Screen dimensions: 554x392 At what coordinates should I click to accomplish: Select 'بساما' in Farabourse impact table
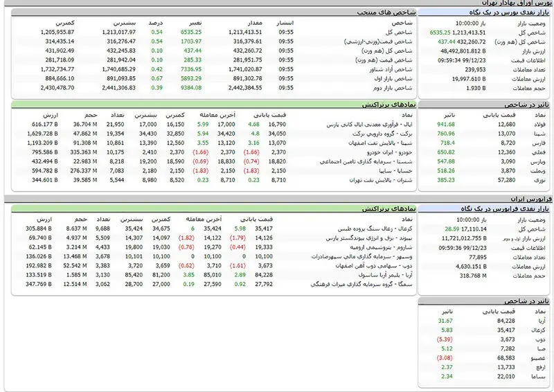539,377
